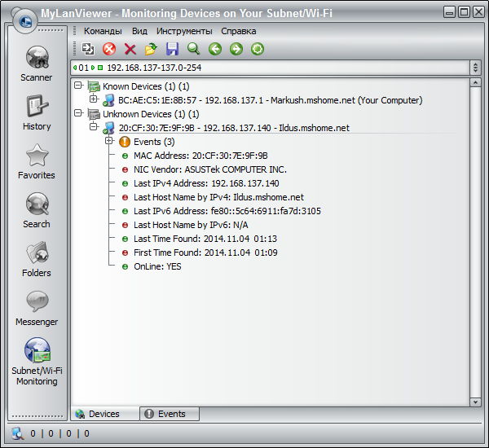Click the red X delete toolbar icon

(x=130, y=50)
